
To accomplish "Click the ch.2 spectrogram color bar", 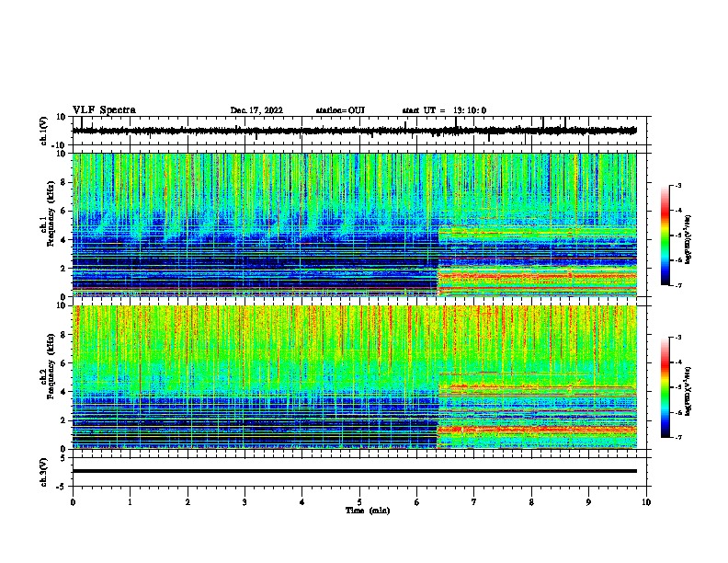I will [665, 387].
